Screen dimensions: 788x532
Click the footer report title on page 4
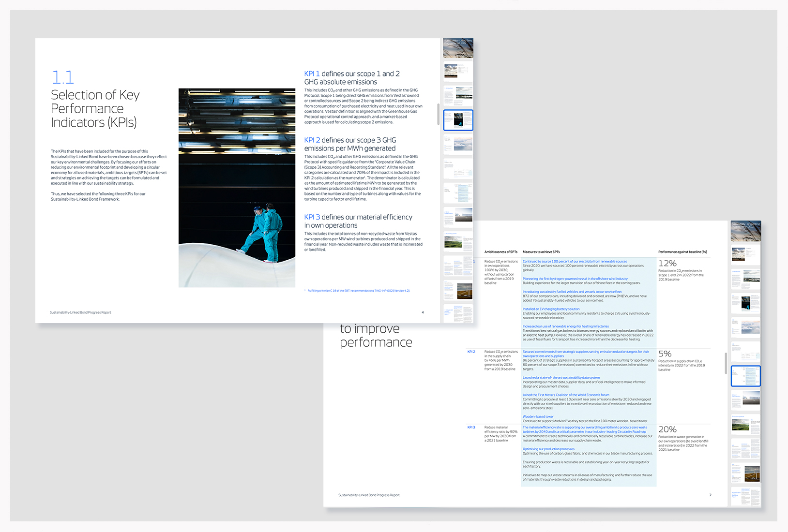coord(80,312)
